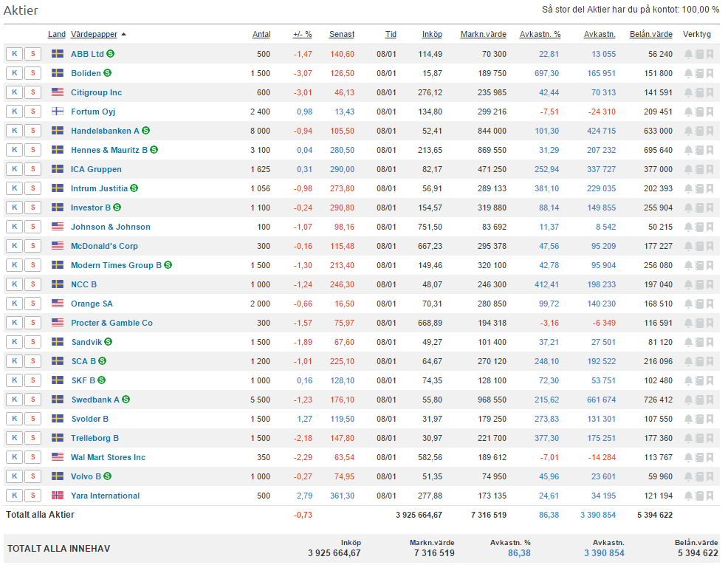Click the green S badge beside SCA B
The width and height of the screenshot is (728, 565).
[102, 360]
